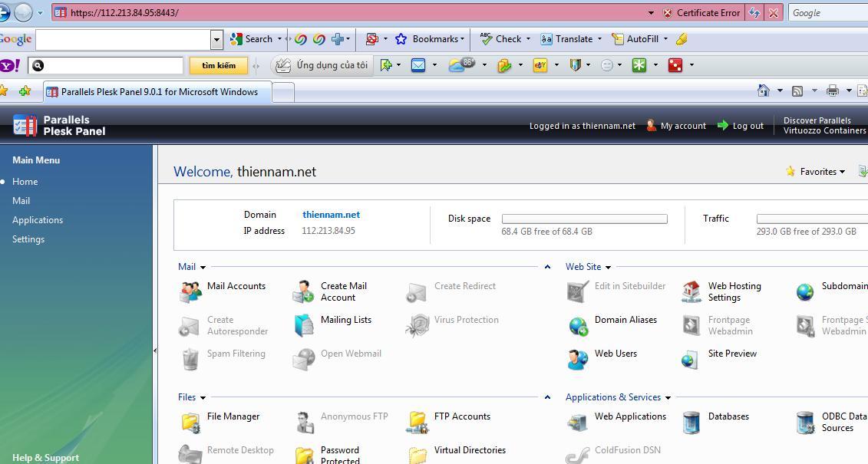This screenshot has width=868, height=464.
Task: Click the Virtual Directories folder icon
Action: (x=417, y=455)
